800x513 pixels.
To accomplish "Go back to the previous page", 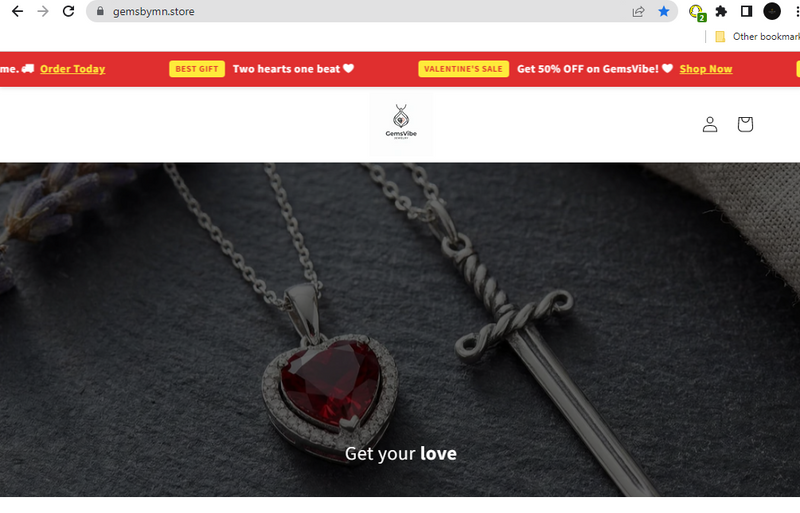I will [17, 11].
